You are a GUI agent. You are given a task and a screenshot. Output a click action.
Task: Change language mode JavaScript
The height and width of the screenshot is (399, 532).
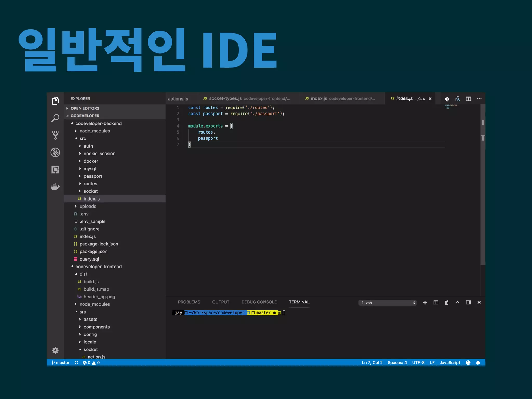click(450, 363)
